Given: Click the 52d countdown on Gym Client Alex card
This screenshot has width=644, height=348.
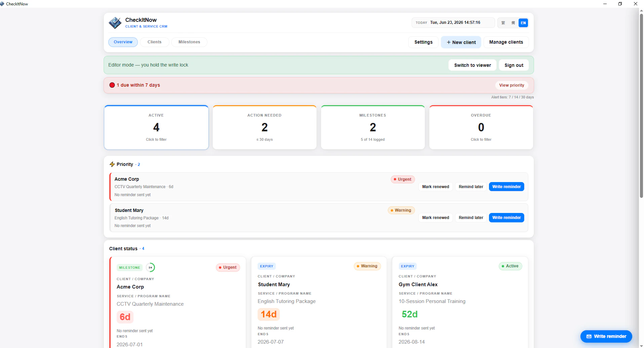Looking at the screenshot, I should coord(410,314).
